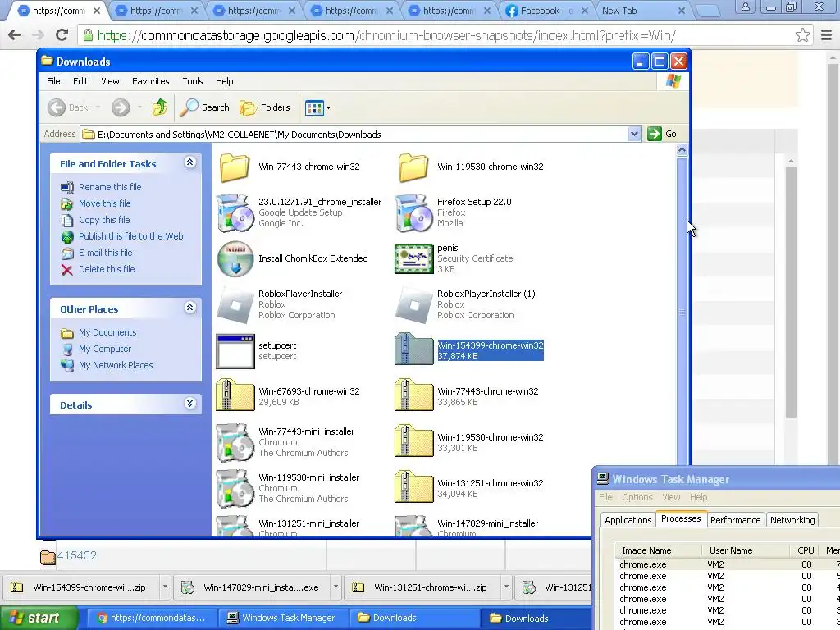Select the Win-77443-chrome-win32 zip file, 33,865 KB
The image size is (840, 630).
pyautogui.click(x=414, y=395)
